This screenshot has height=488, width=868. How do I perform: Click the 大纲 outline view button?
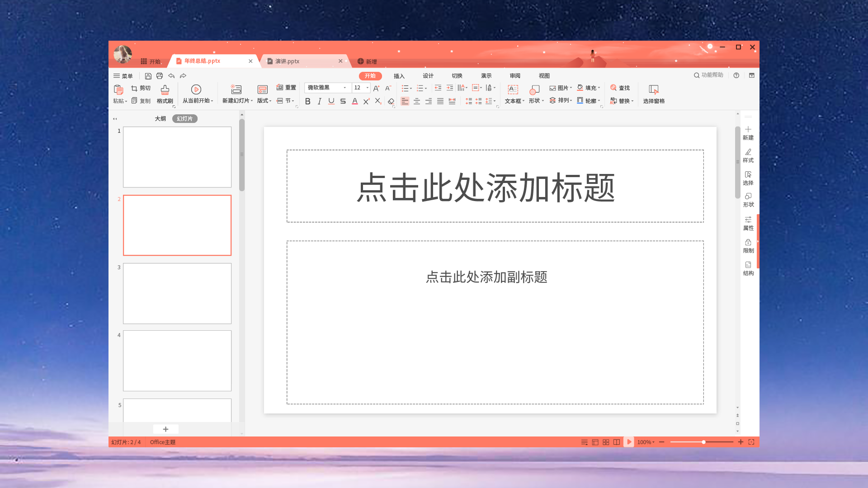tap(160, 119)
